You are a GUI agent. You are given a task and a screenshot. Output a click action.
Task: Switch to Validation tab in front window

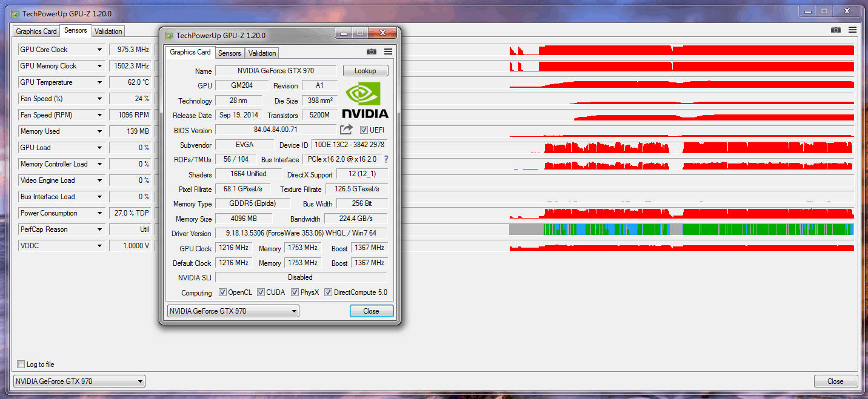tap(262, 53)
